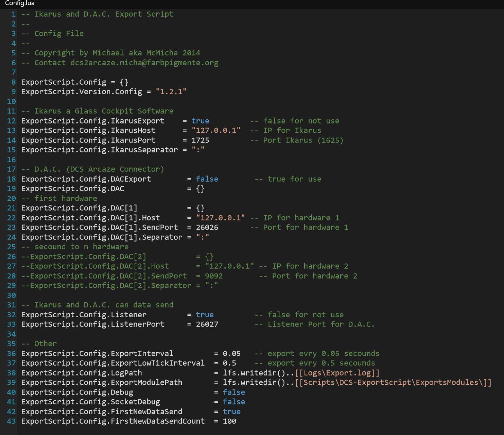Click the 'false' value of DACExport
The width and height of the screenshot is (504, 435).
[x=207, y=179]
